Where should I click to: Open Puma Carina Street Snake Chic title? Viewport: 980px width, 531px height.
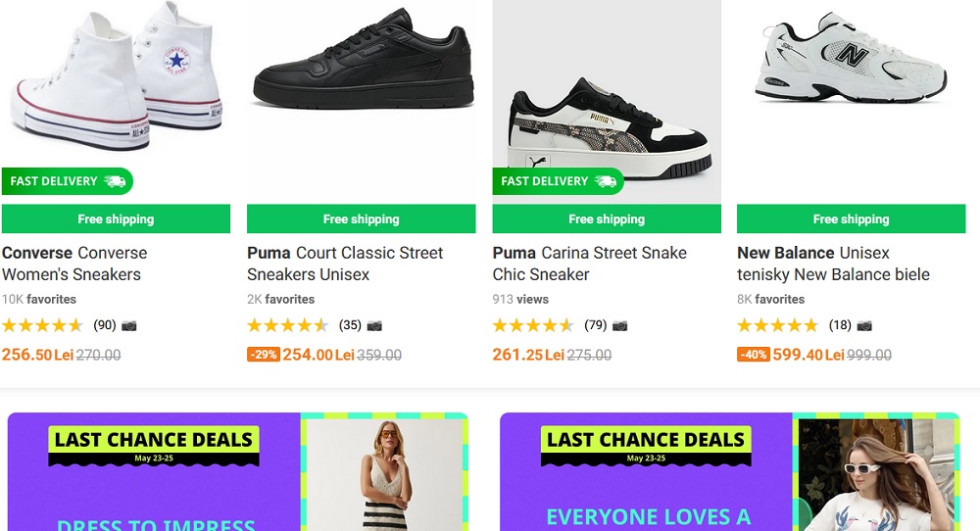pos(589,264)
